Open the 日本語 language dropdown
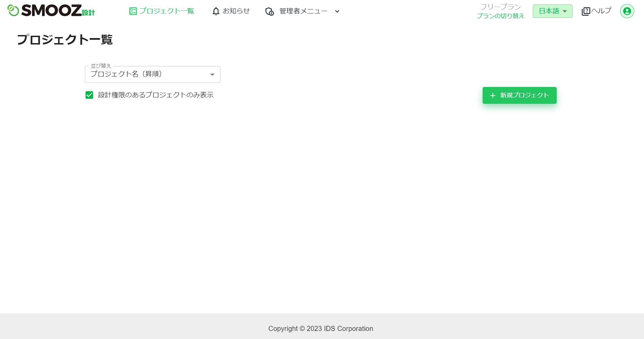The height and width of the screenshot is (339, 644). point(553,11)
